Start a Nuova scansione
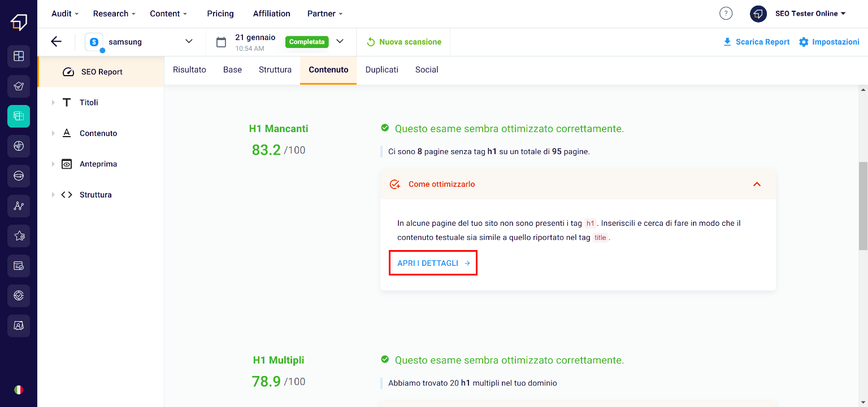Screen dimensions: 868x407 pyautogui.click(x=403, y=42)
